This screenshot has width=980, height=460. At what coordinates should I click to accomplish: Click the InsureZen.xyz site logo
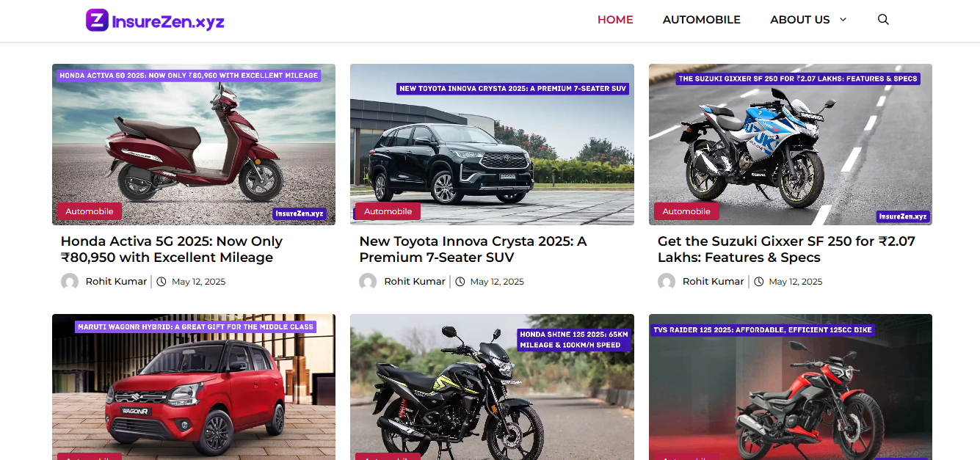(155, 21)
